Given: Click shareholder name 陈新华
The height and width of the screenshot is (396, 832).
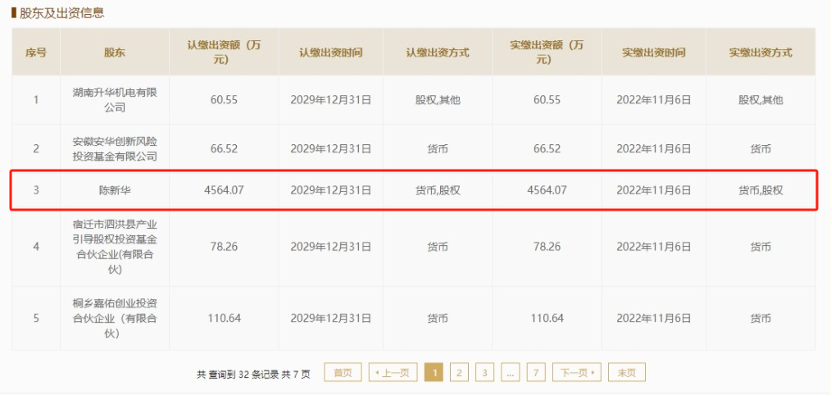Looking at the screenshot, I should (x=115, y=190).
